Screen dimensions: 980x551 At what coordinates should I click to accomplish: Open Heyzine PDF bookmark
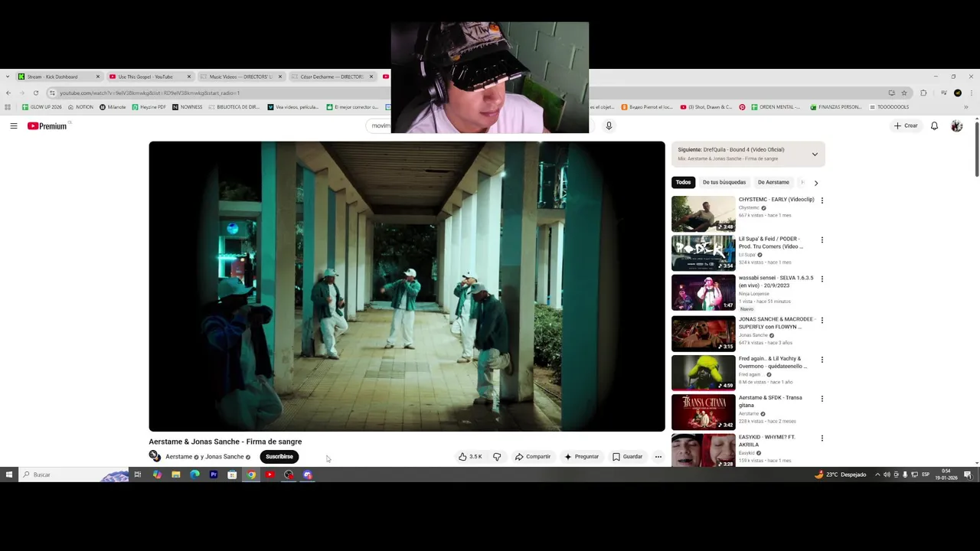point(149,107)
